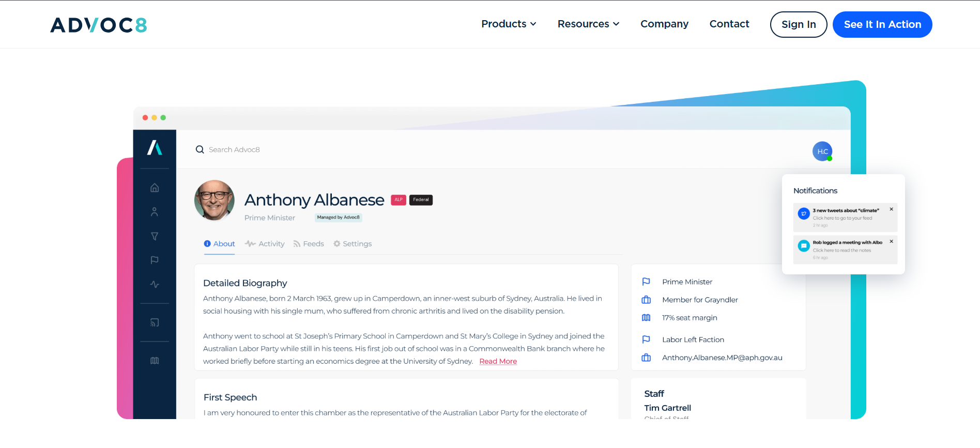Follow the Read More link in the biography
The width and height of the screenshot is (980, 448).
[x=498, y=361]
